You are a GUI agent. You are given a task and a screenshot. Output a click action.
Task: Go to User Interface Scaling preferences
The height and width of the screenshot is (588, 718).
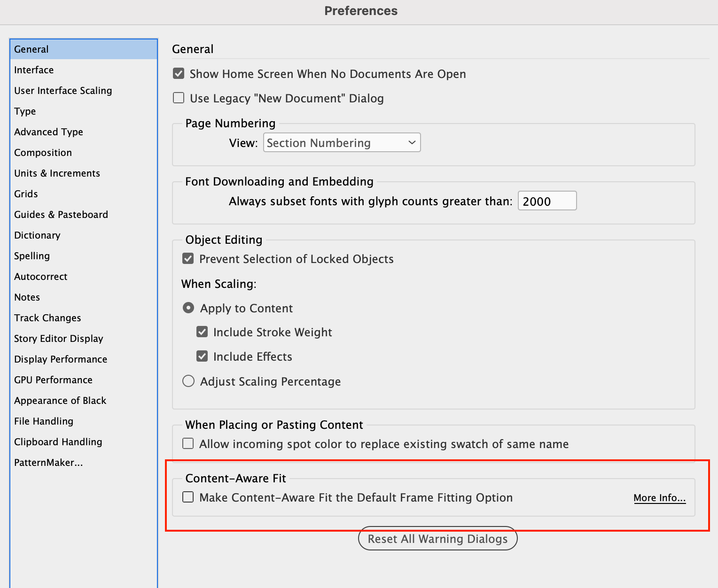[84, 91]
